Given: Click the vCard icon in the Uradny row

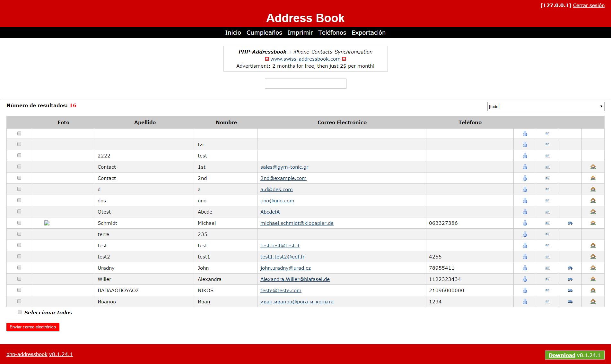Looking at the screenshot, I should pos(547,268).
